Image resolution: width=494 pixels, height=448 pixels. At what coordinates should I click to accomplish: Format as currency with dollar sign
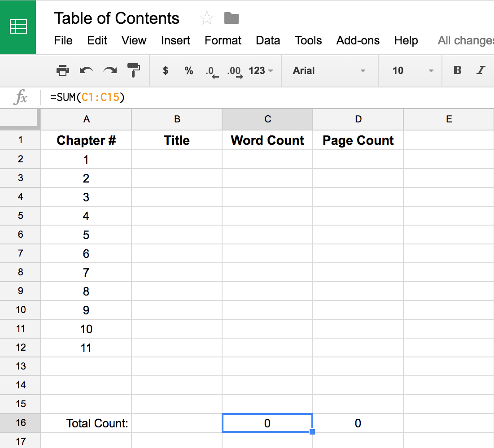[x=166, y=70]
